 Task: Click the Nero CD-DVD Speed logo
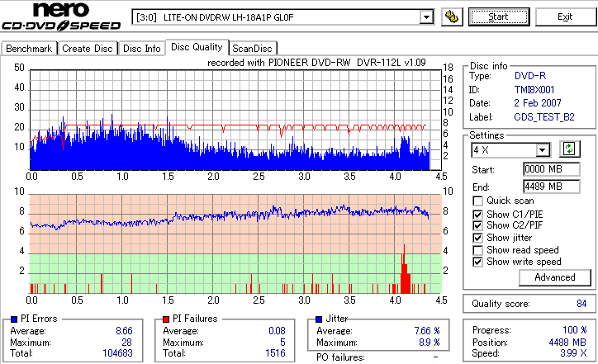(61, 16)
